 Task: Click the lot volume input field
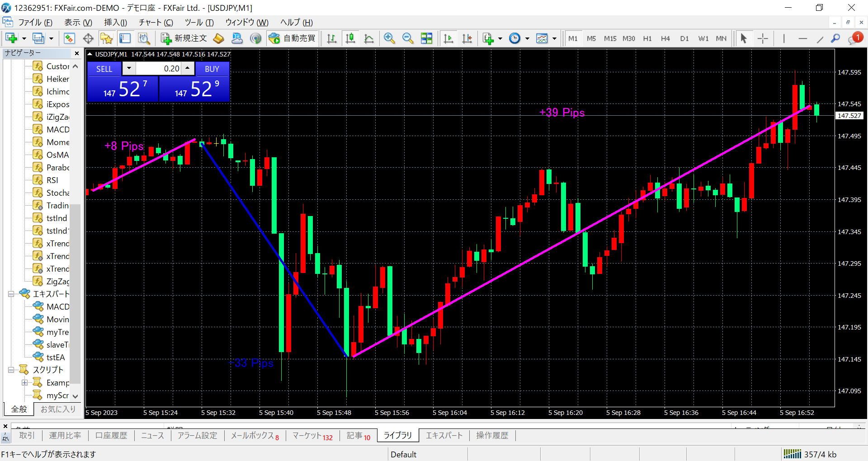(159, 69)
